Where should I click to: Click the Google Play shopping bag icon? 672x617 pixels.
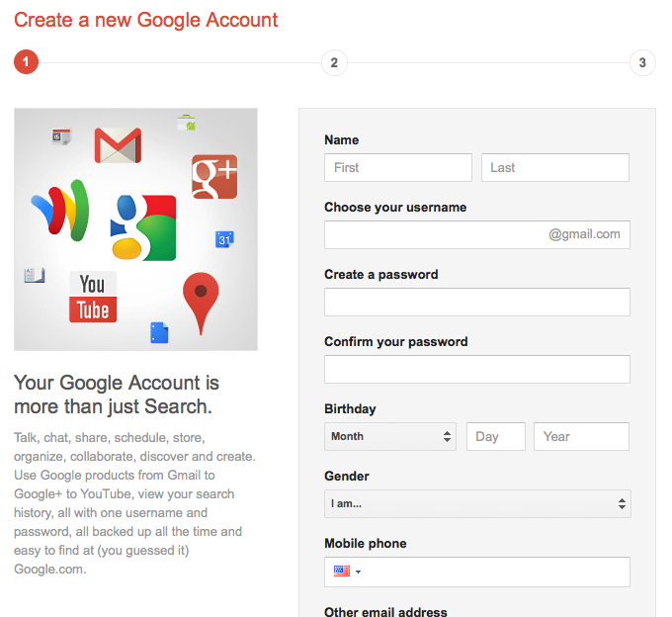(187, 123)
